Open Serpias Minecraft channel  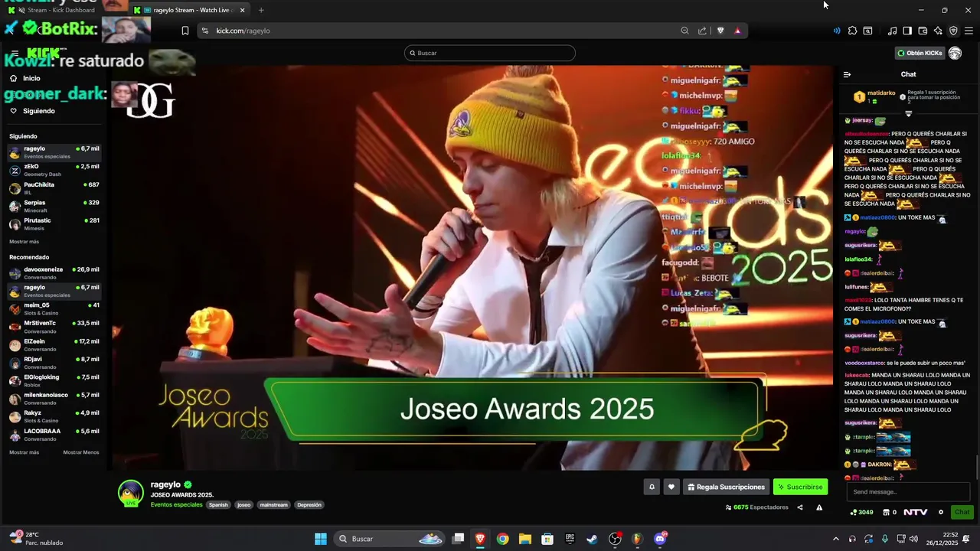[x=54, y=206]
